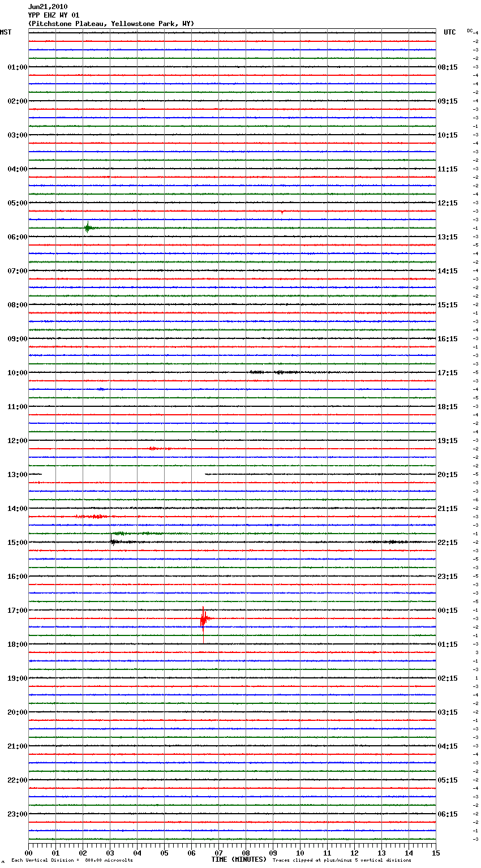The image size is (481, 868).
Task: Select the 01:00 MST time label
Action: [18, 67]
